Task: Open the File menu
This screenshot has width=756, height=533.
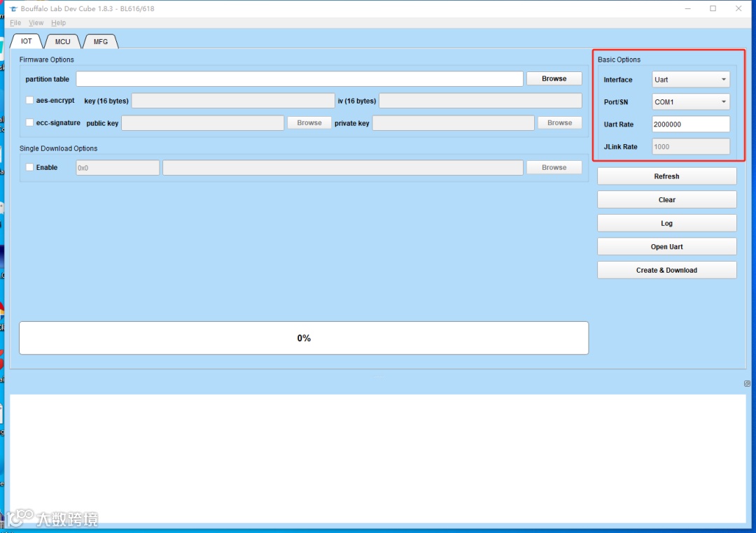Action: pyautogui.click(x=15, y=22)
